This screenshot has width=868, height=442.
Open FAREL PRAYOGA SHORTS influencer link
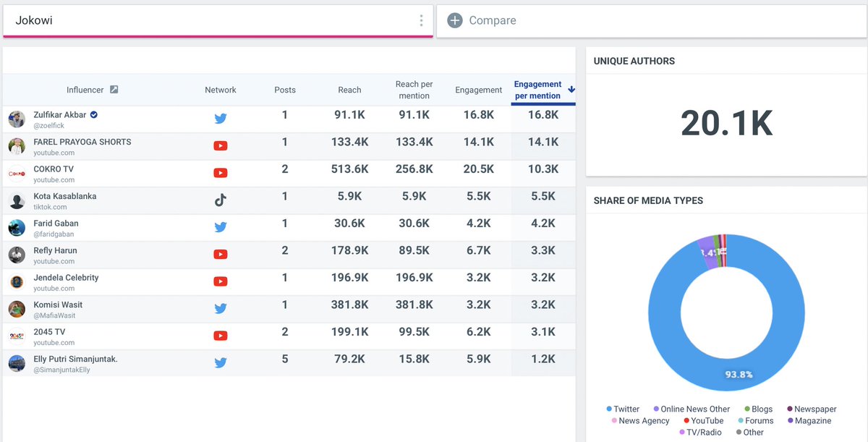click(82, 142)
